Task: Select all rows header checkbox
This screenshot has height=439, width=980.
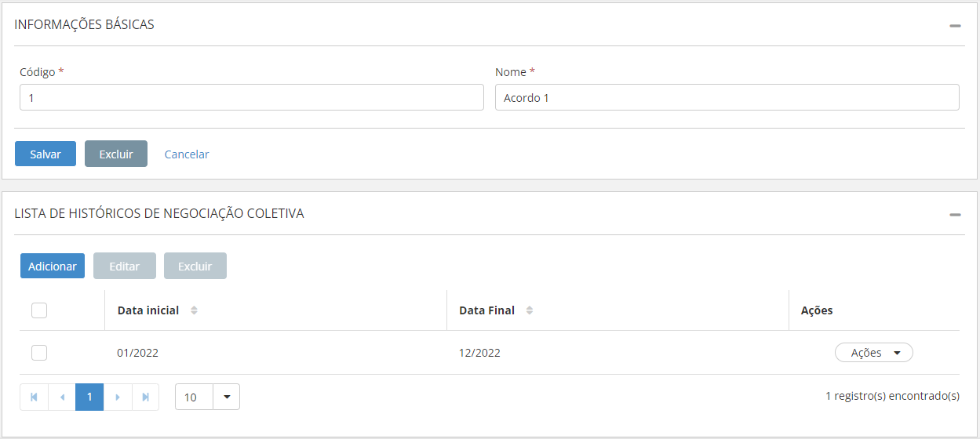Action: [39, 310]
